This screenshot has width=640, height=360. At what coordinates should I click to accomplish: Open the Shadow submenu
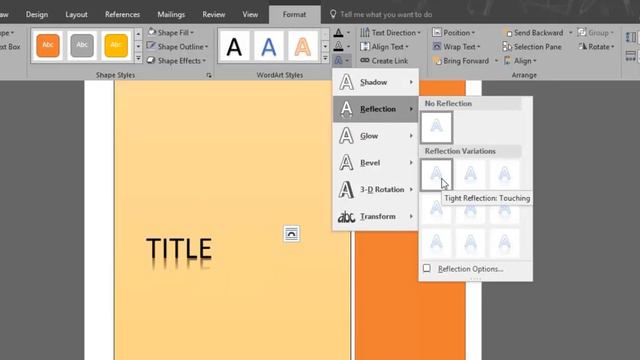(376, 82)
